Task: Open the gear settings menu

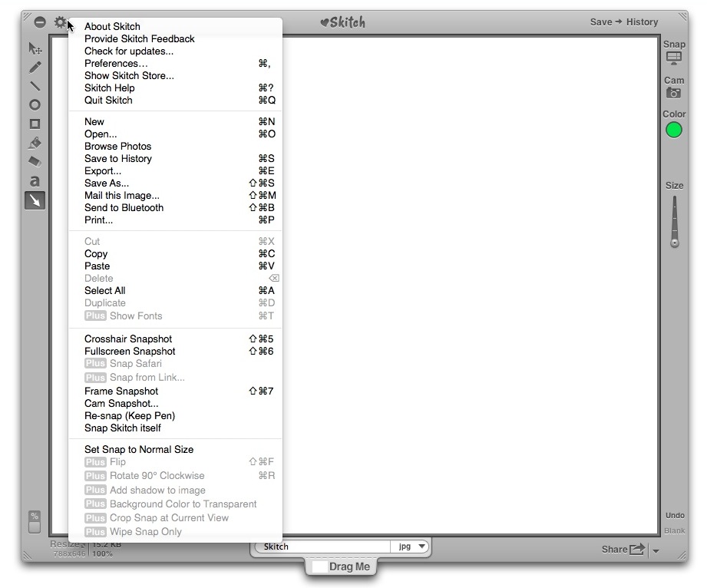Action: pos(60,23)
